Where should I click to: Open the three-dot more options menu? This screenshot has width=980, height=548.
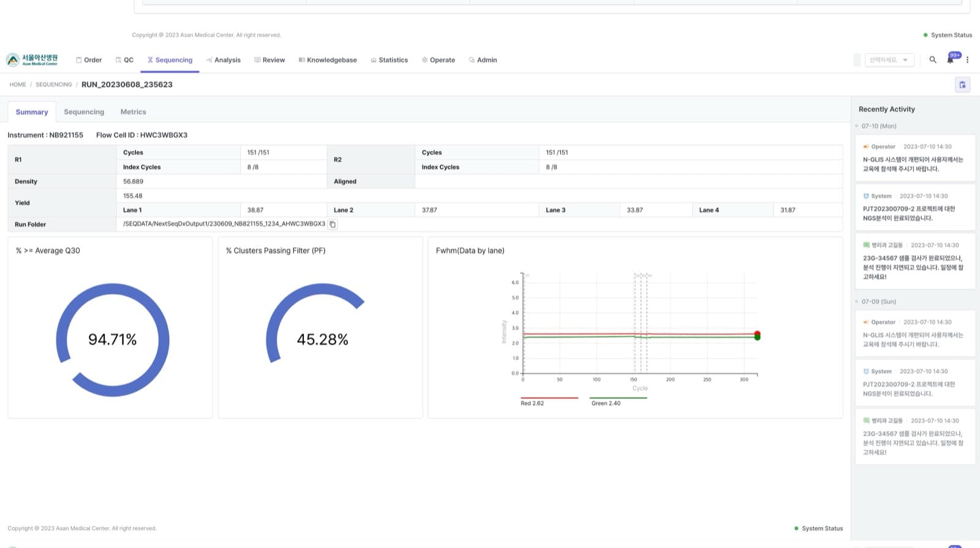click(x=968, y=59)
